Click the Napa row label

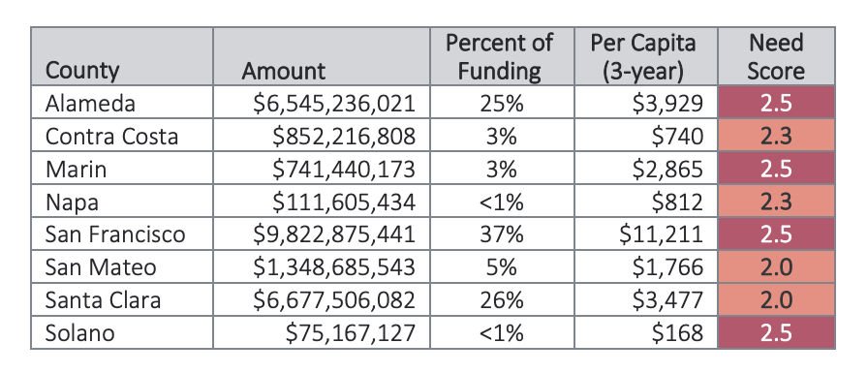(x=122, y=201)
